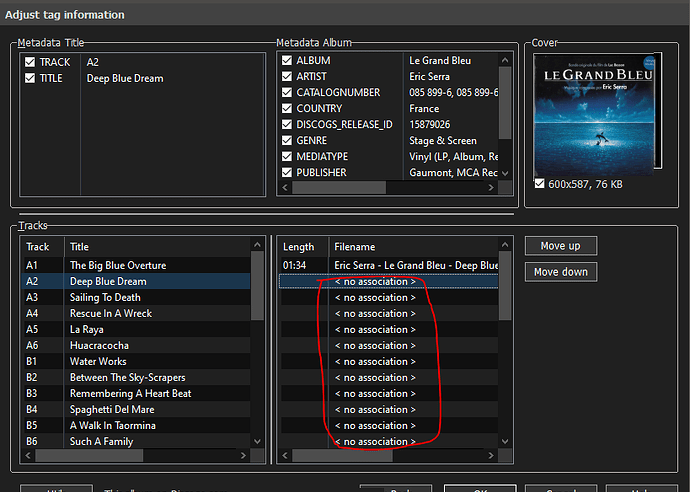Sort by the Filename column header

(x=414, y=247)
